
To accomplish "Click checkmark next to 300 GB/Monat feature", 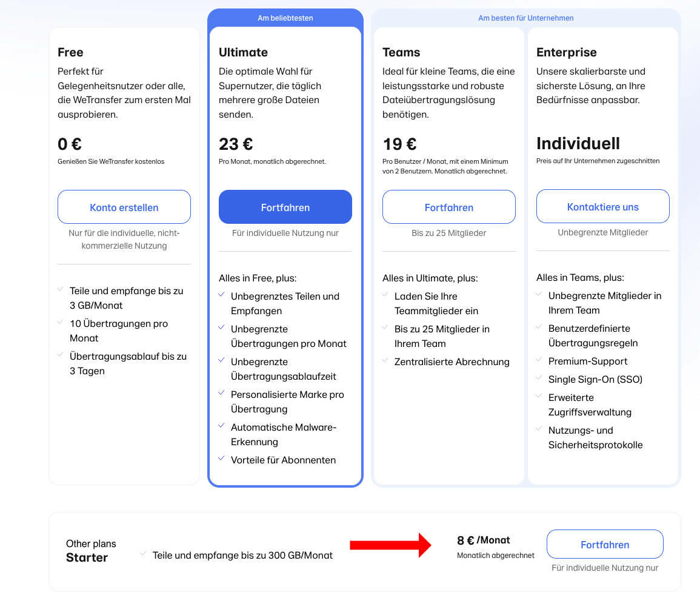I will tap(143, 554).
